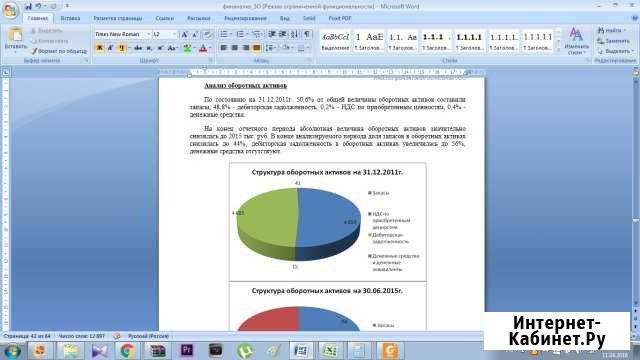Toggle italic formatting
The width and height of the screenshot is (640, 360).
110,48
